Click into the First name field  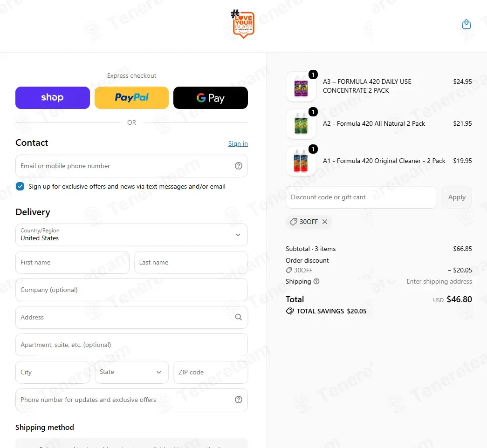72,262
